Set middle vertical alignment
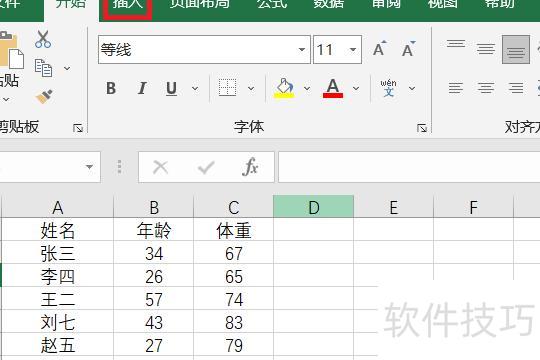The height and width of the screenshot is (360, 540). pos(486,49)
